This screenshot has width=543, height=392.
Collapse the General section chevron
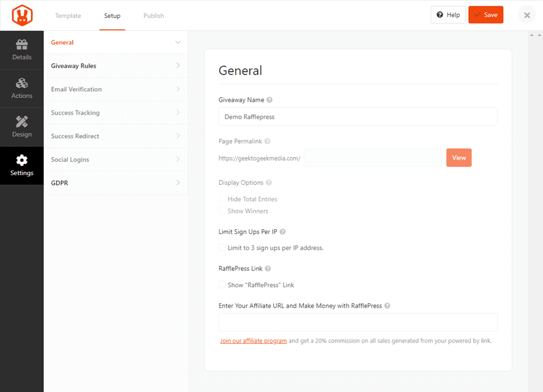(178, 43)
